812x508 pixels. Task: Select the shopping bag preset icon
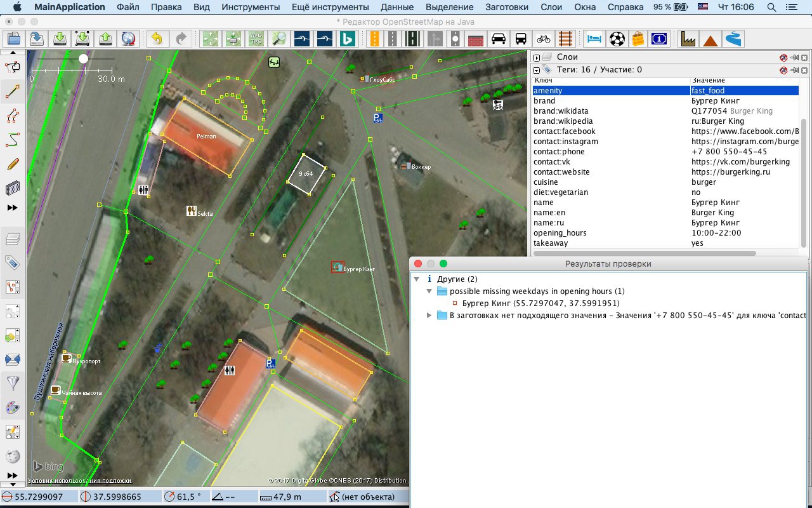tap(638, 39)
